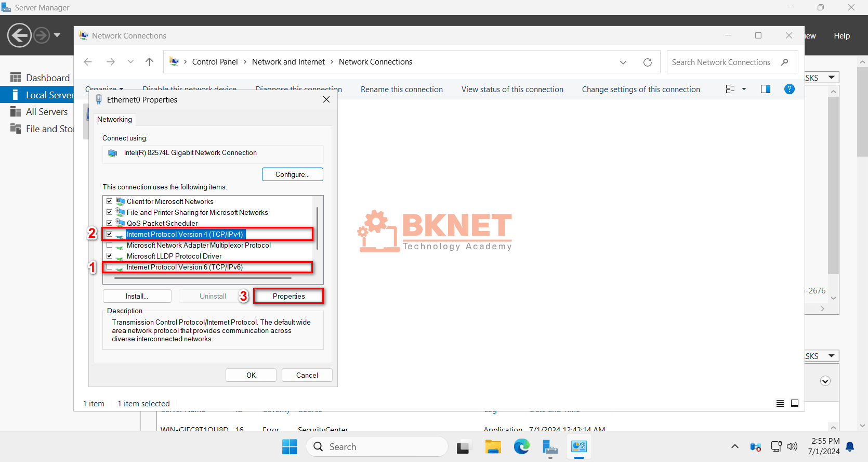
Task: Cancel the Ethernet0 Properties dialog
Action: 307,375
